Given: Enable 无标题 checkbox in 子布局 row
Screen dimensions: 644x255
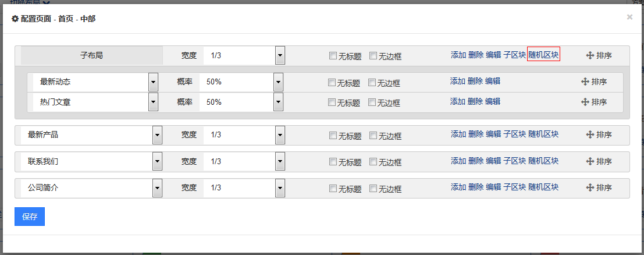Looking at the screenshot, I should [333, 55].
